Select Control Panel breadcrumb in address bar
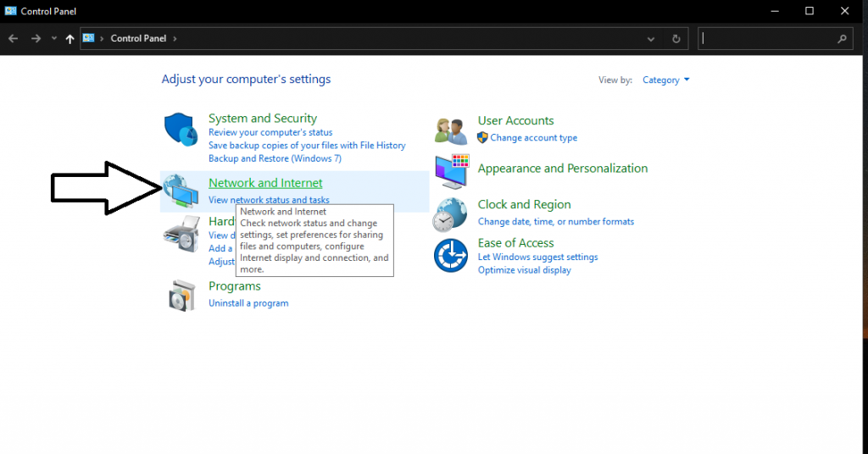 point(138,39)
